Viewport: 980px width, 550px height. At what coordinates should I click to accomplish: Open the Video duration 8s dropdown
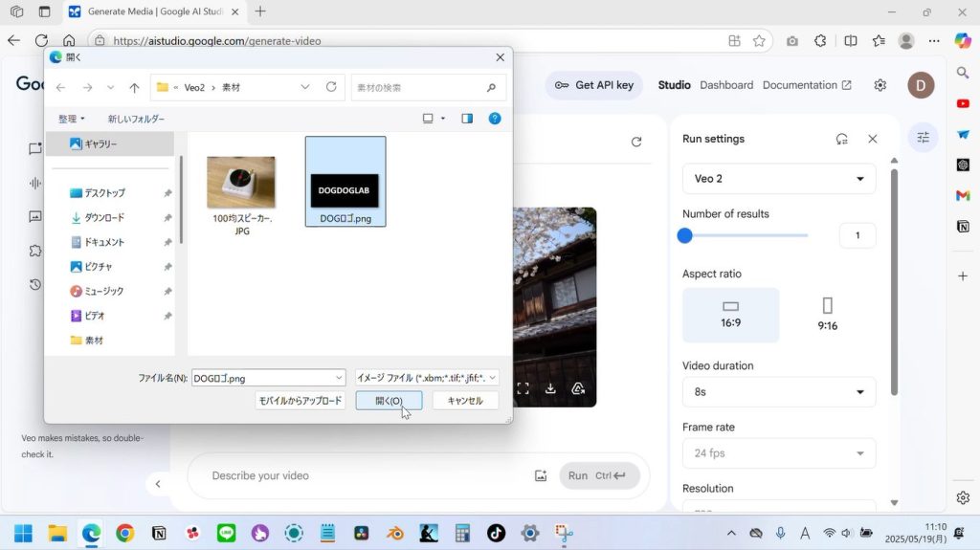click(x=778, y=392)
